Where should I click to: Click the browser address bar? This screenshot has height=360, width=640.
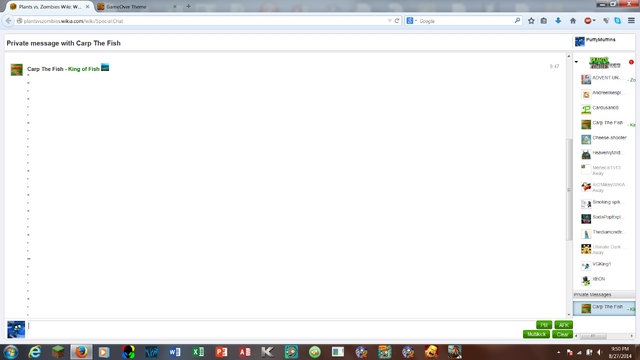tap(204, 21)
